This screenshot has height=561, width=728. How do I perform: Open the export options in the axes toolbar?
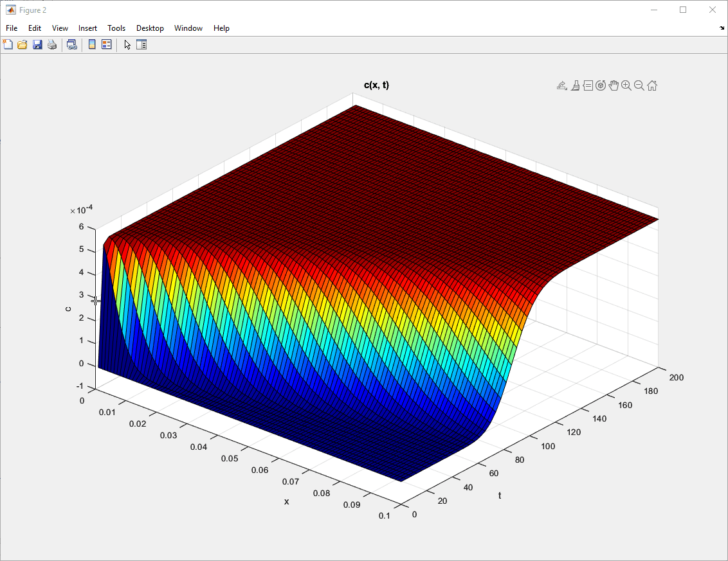[x=561, y=85]
